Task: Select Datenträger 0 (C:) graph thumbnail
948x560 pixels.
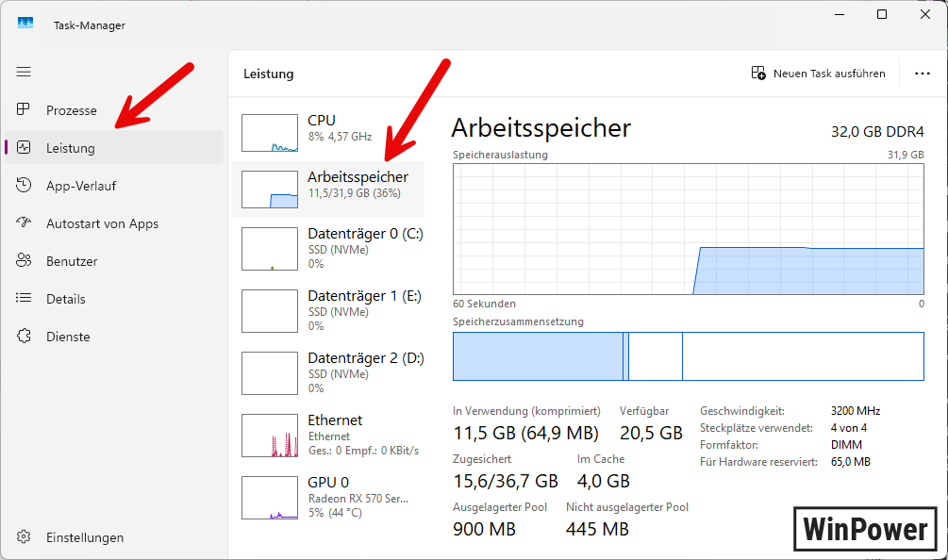Action: pos(270,249)
